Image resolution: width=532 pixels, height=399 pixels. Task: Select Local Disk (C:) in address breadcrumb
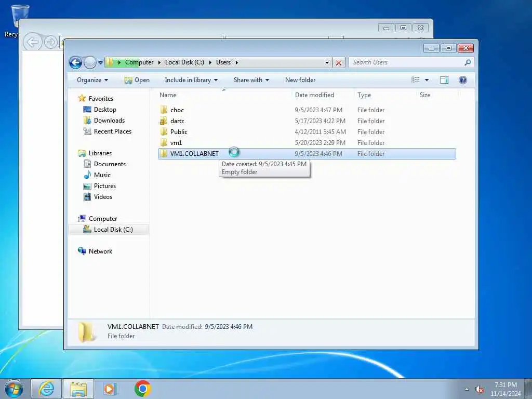point(184,62)
